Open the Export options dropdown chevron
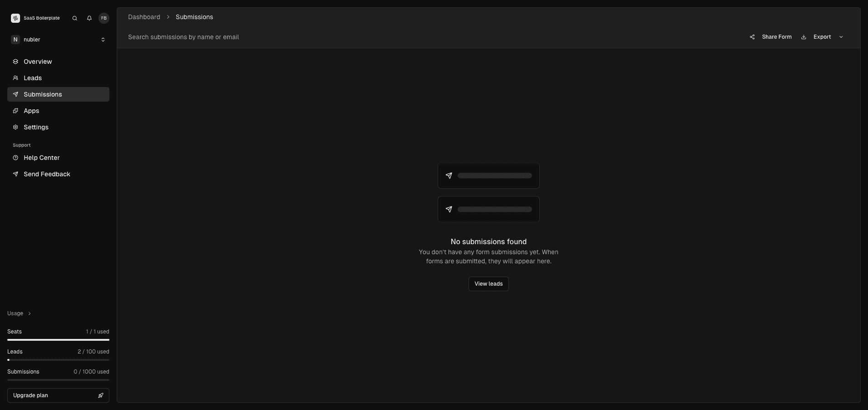 pyautogui.click(x=841, y=37)
